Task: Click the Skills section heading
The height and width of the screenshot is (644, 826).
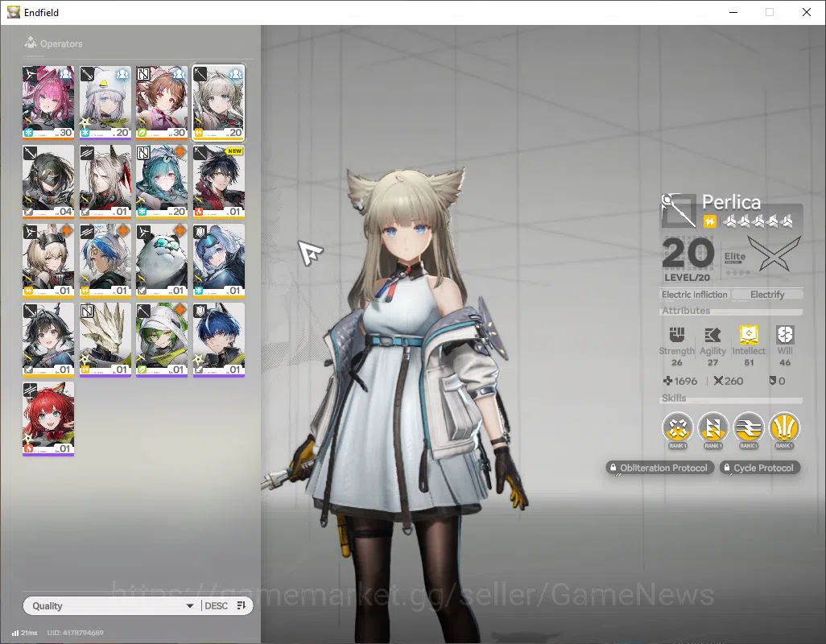Action: click(x=674, y=398)
